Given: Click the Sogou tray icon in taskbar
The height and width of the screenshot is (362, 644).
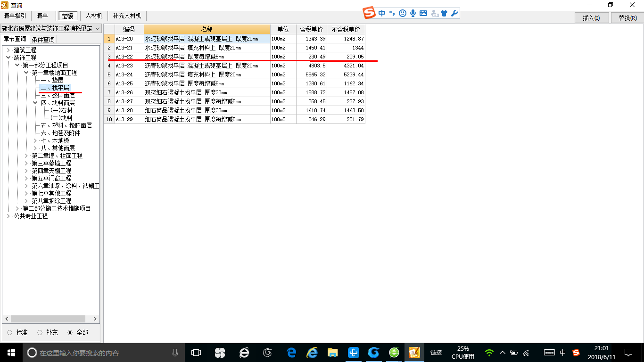Looking at the screenshot, I should (576, 353).
